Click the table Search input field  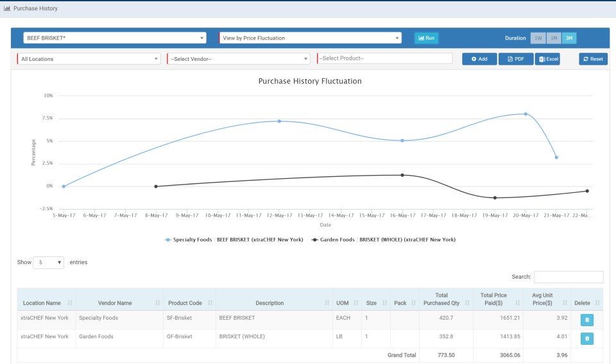(569, 277)
